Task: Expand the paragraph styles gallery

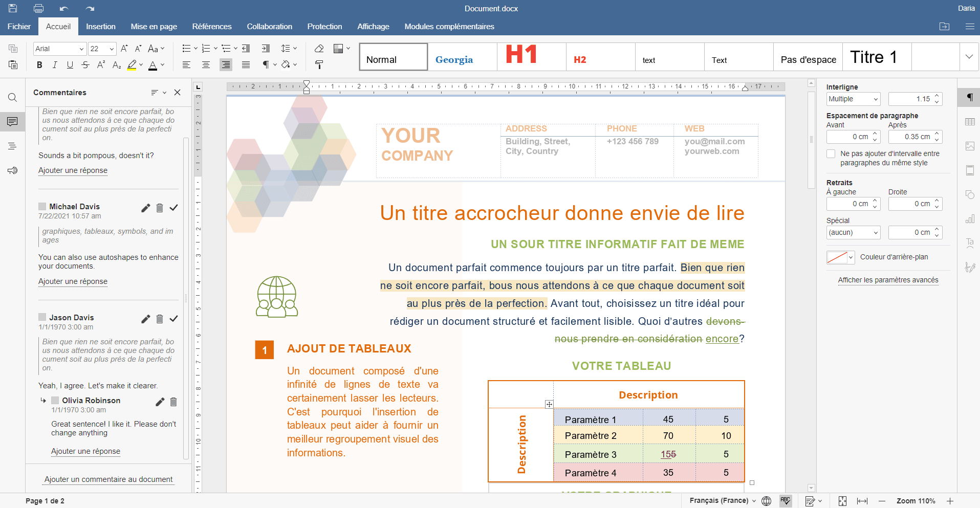Action: 969,57
